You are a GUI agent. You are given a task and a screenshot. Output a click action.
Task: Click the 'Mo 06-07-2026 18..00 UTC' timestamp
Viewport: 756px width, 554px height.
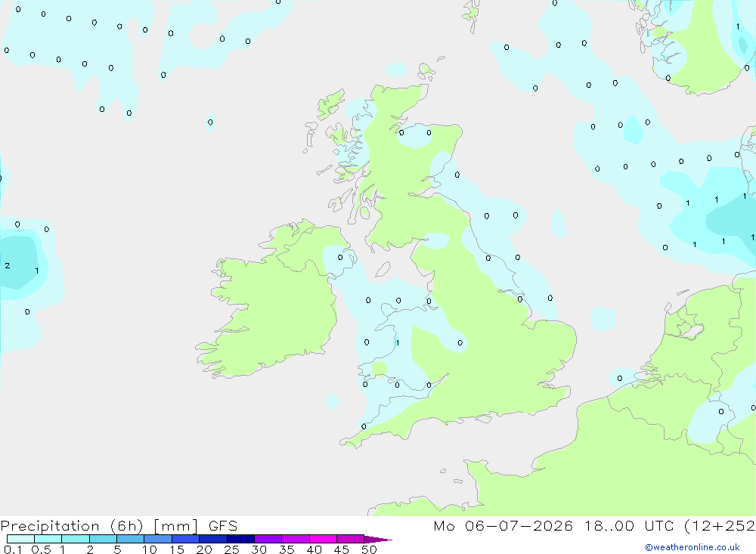(x=553, y=525)
